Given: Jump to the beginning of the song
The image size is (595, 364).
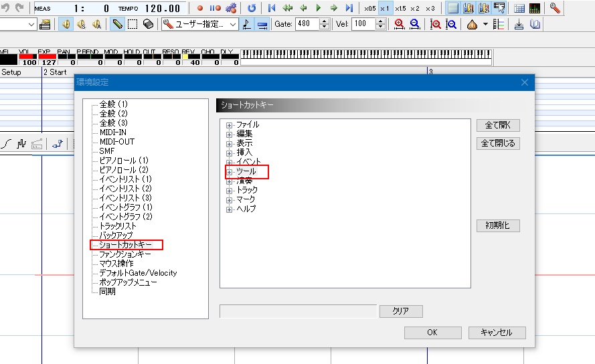Looking at the screenshot, I should tap(271, 8).
